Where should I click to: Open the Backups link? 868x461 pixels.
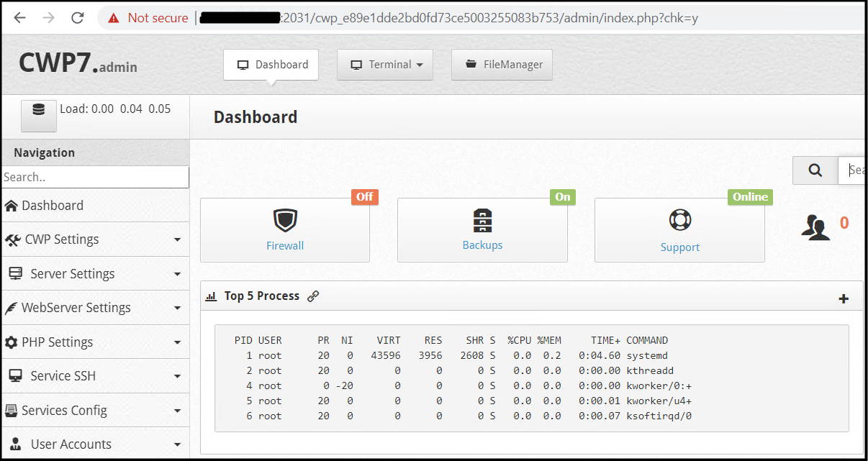482,245
